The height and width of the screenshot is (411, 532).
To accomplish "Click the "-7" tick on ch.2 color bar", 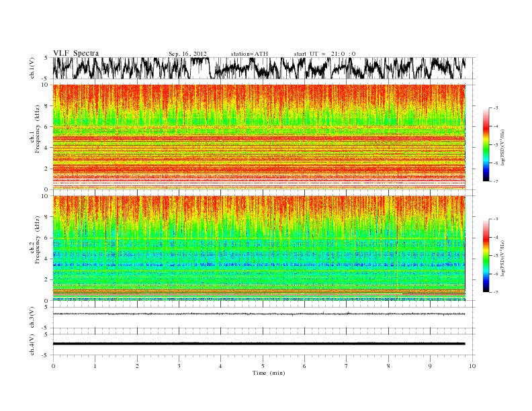I will (x=496, y=292).
